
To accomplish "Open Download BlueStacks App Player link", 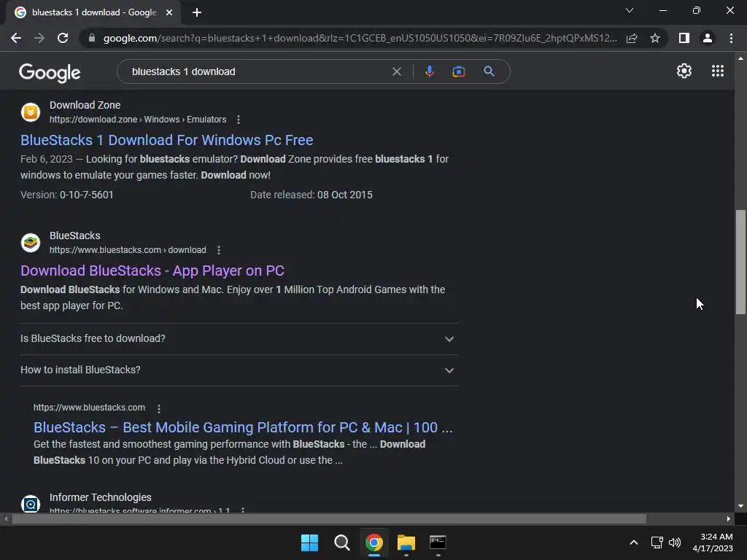I will [152, 271].
